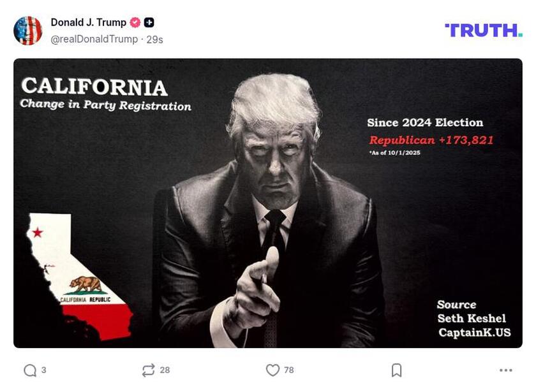Click the heart icon under the post
This screenshot has height=392, width=536.
274,368
